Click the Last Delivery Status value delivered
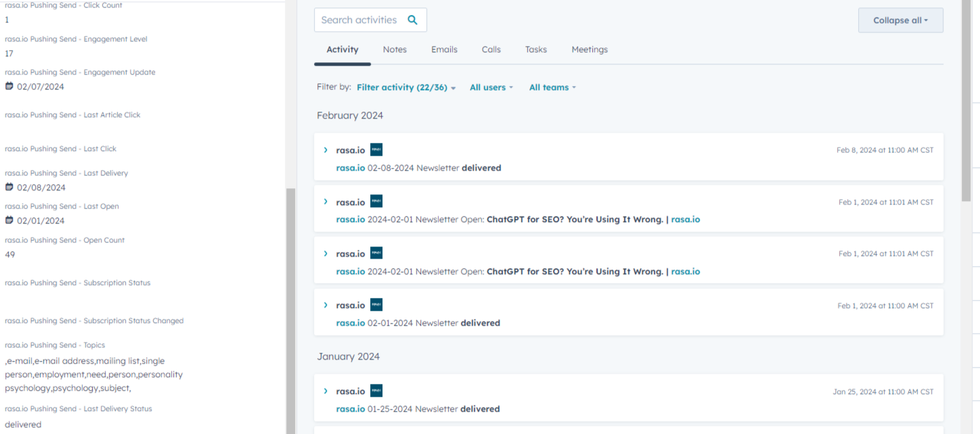Screen dimensions: 980x434 23,425
